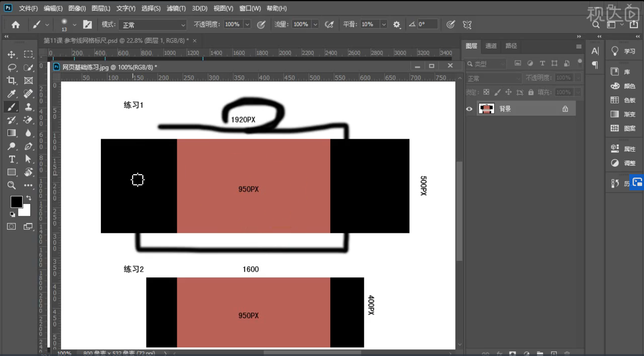Open the layer blend mode 正常 dropdown
This screenshot has width=644, height=356.
tap(494, 78)
